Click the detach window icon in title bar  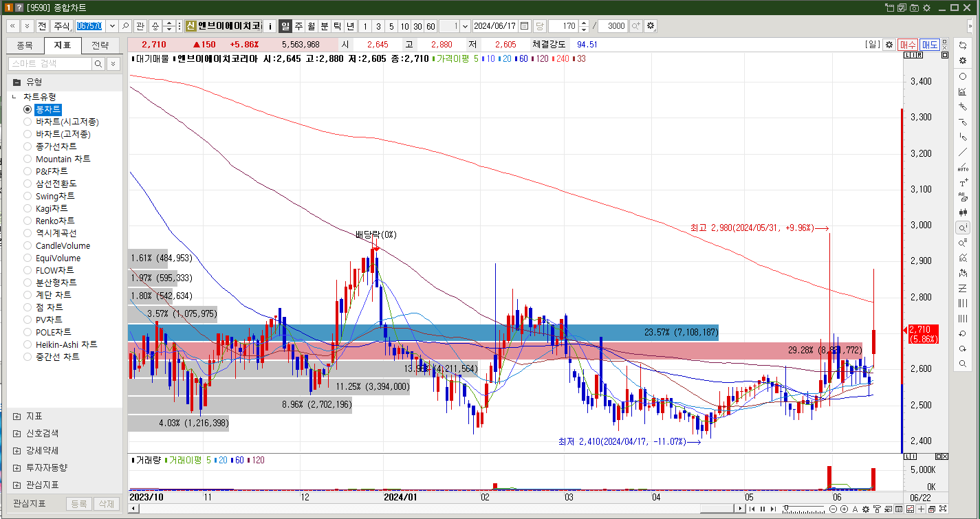coord(889,8)
